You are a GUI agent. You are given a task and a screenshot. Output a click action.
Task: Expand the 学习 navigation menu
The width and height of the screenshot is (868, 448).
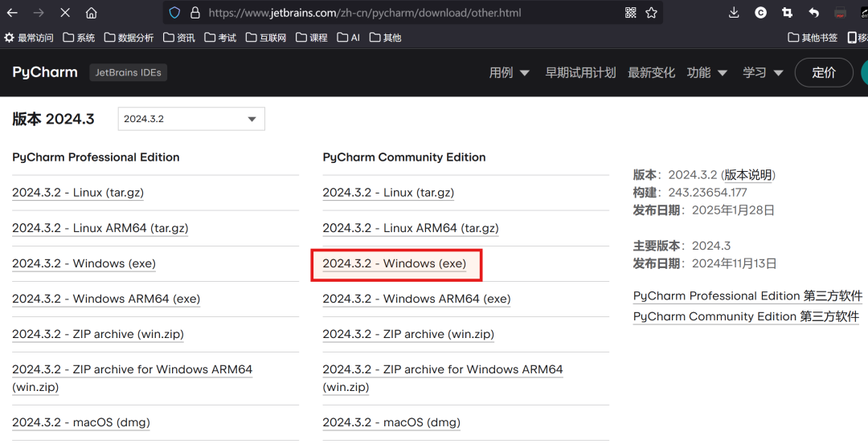coord(763,72)
